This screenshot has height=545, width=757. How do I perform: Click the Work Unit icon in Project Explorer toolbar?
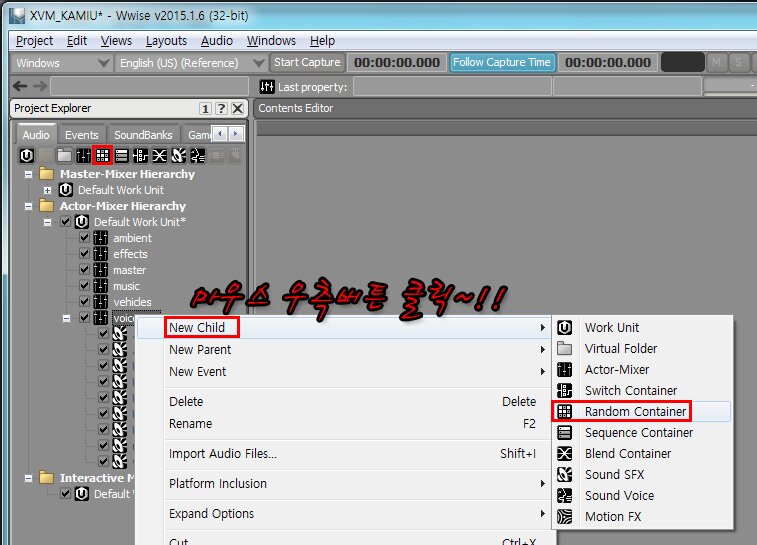coord(27,155)
